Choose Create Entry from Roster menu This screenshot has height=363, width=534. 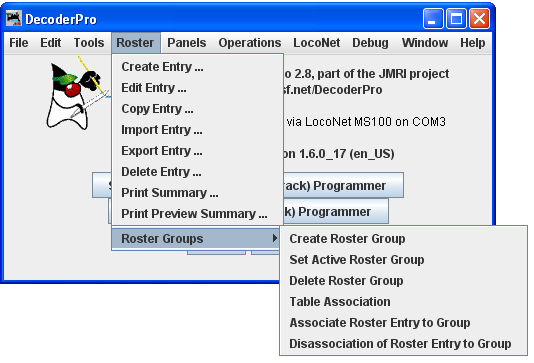(198, 67)
